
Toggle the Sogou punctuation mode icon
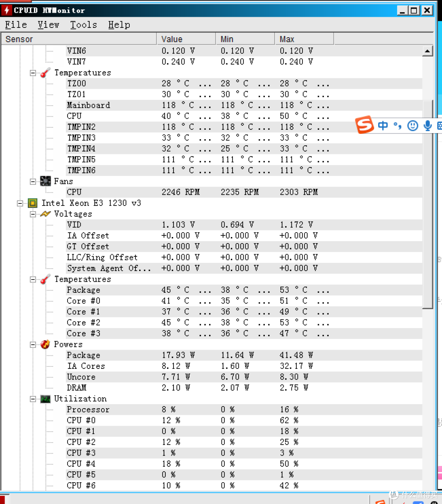(397, 125)
